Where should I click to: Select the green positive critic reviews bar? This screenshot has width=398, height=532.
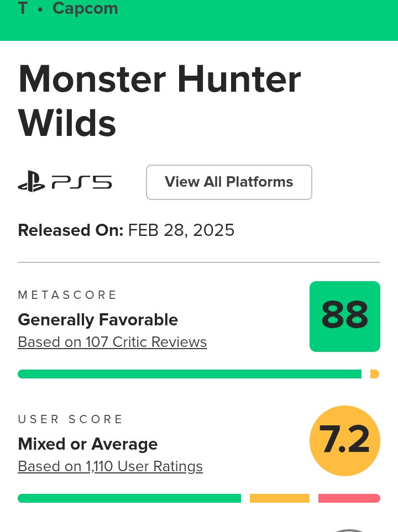189,374
